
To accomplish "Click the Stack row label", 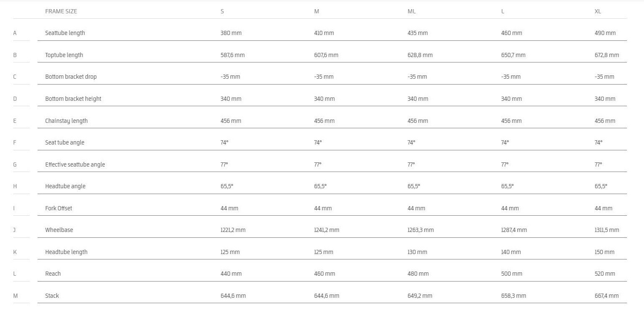I will tap(52, 296).
